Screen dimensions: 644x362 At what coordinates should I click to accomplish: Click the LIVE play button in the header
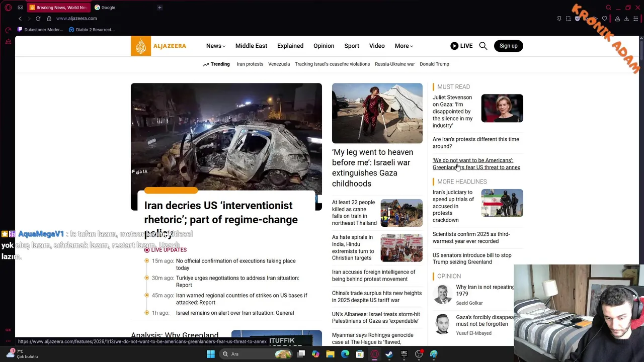[461, 46]
